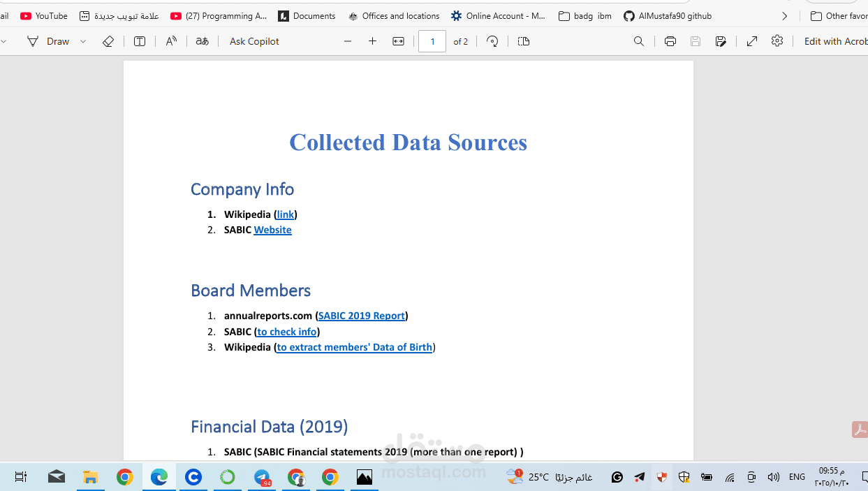
Task: Activate the Add text tool
Action: tap(140, 41)
